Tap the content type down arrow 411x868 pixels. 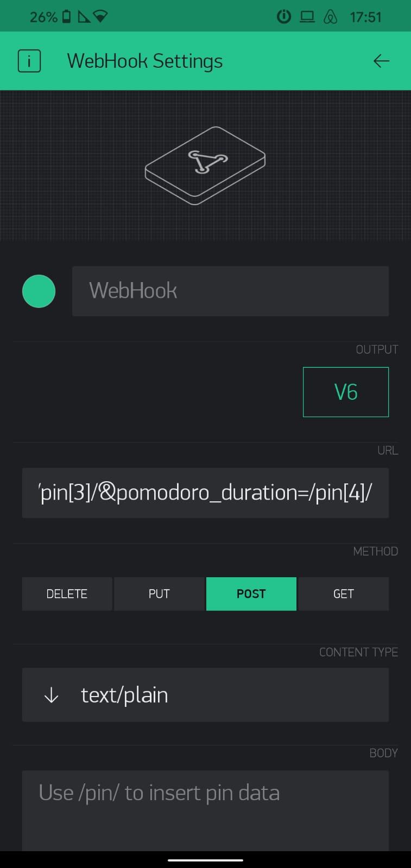50,695
